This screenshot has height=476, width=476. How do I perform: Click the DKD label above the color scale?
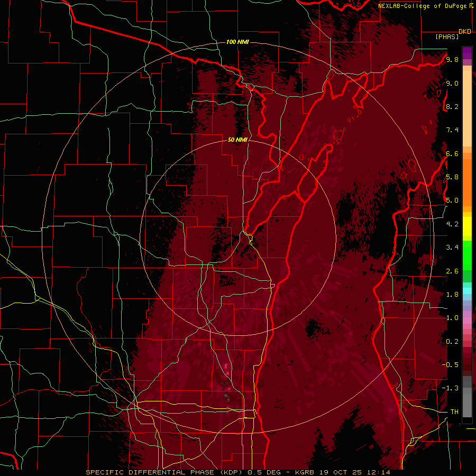tap(465, 32)
